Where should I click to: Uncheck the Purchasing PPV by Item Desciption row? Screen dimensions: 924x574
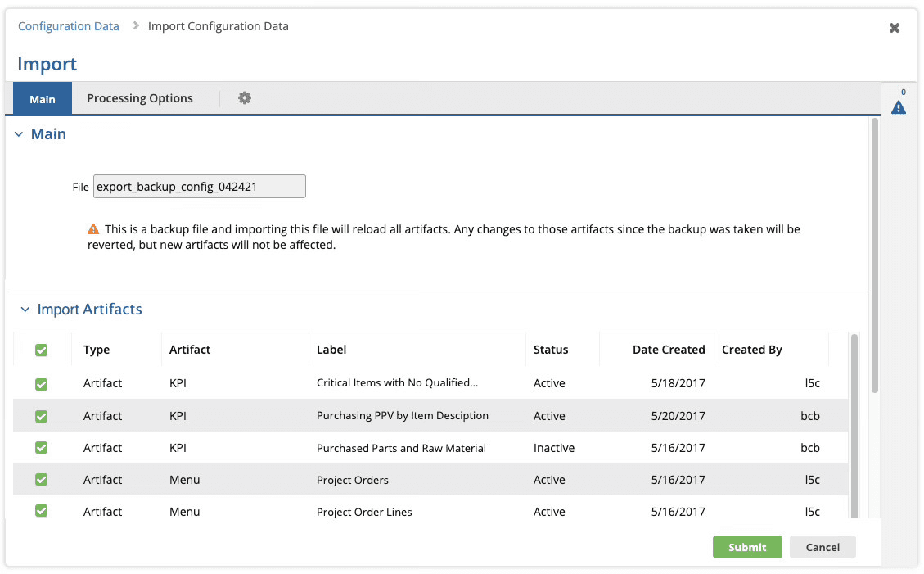41,416
